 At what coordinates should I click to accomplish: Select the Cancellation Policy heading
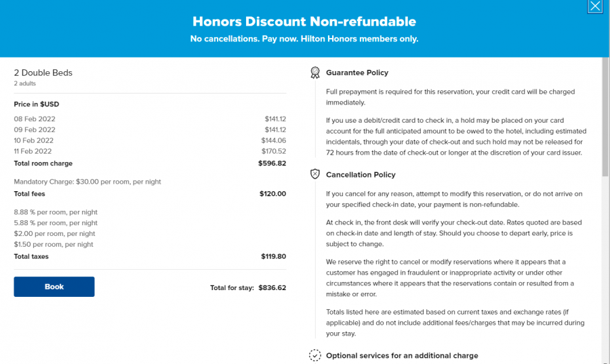[x=361, y=175]
